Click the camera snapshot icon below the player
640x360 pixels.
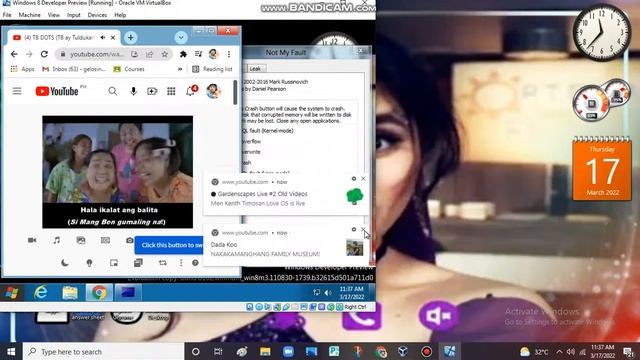coord(129,240)
